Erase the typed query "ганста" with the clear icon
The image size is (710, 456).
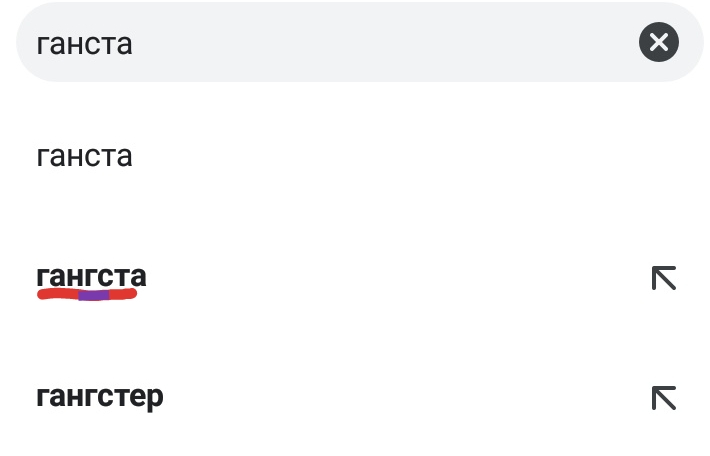(658, 42)
